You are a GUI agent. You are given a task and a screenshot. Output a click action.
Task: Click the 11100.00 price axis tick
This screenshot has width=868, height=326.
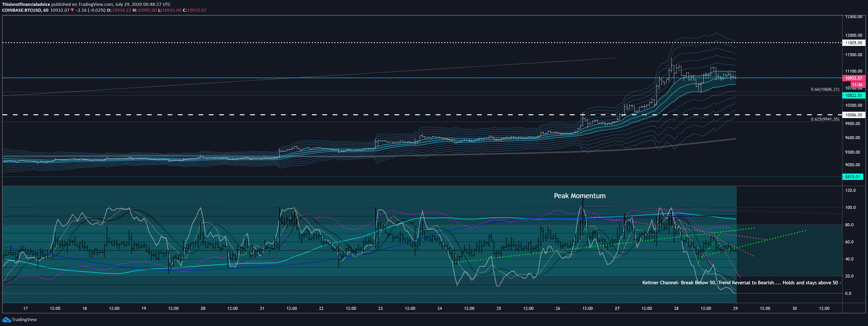coord(853,71)
